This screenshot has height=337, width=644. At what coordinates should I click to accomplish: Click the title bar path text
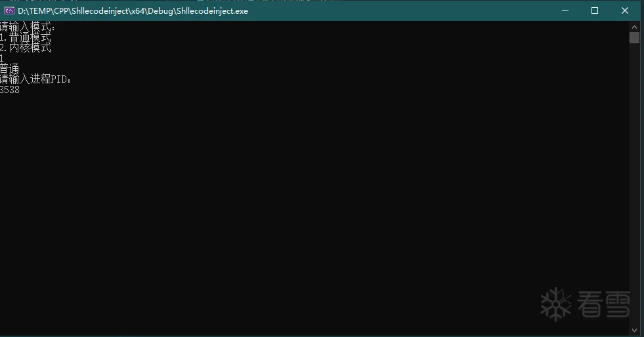[133, 11]
